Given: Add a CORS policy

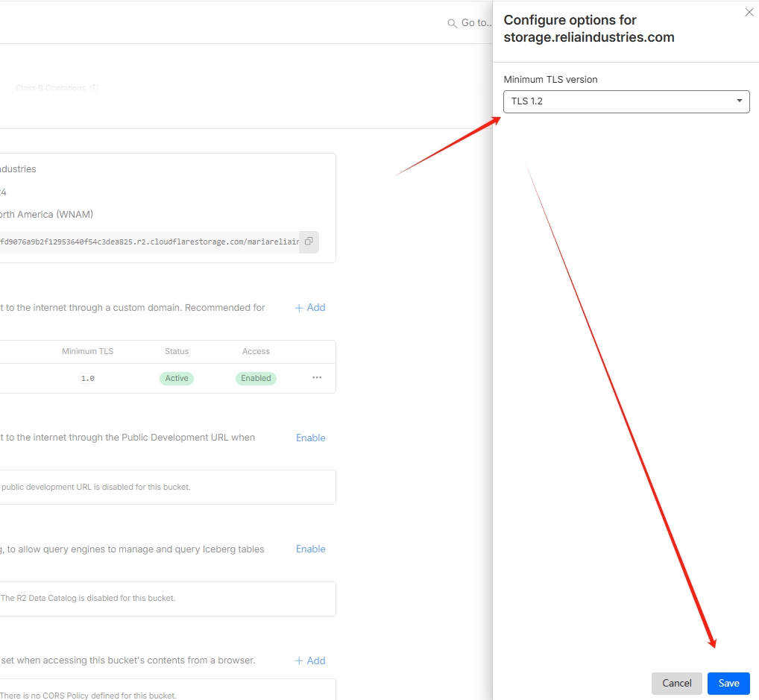Looking at the screenshot, I should click(x=310, y=661).
